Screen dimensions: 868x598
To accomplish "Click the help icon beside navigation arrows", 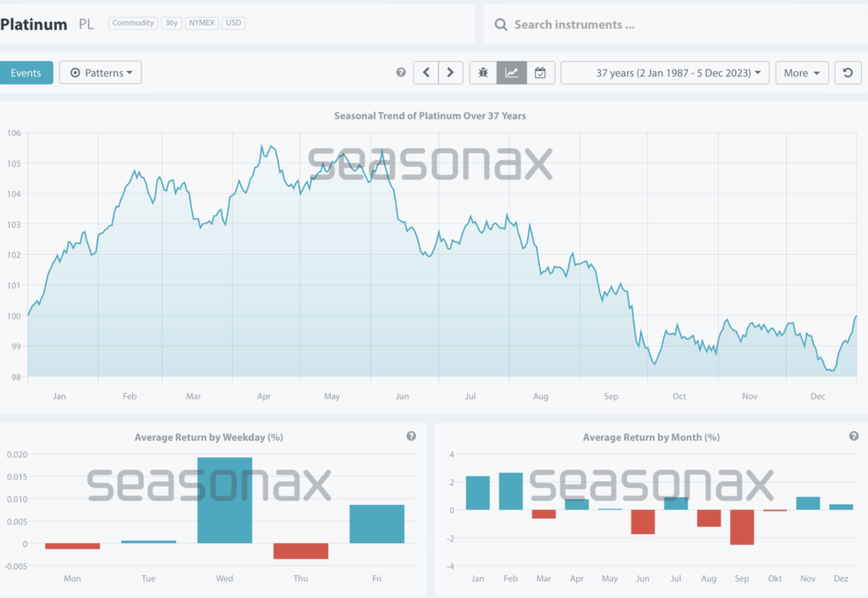I will (x=401, y=73).
